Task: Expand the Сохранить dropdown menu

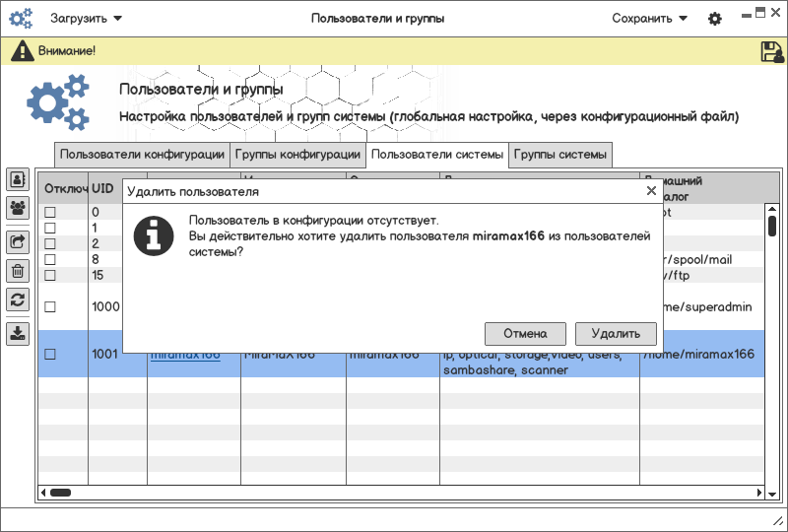Action: click(x=649, y=19)
